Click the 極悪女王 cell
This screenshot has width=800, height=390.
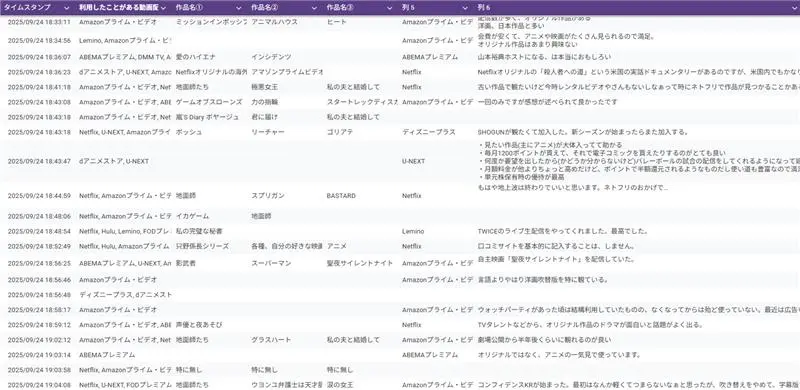click(x=264, y=87)
